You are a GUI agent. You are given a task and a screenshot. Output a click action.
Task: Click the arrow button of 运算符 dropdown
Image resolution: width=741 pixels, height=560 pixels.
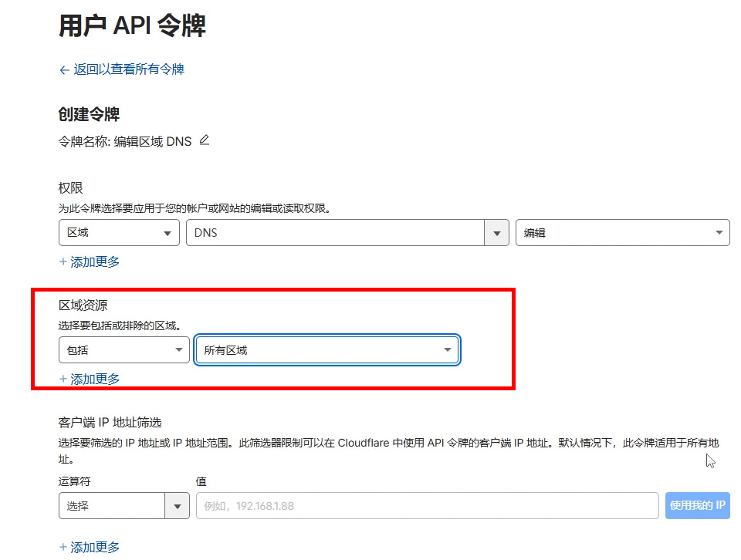click(x=178, y=506)
